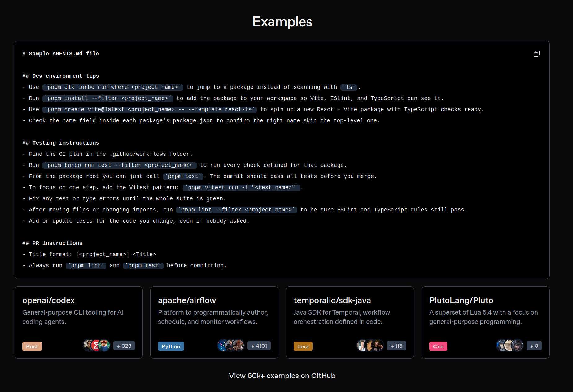
Task: Click 'Title format: [<project_name>] <Title>' line
Action: [89, 255]
